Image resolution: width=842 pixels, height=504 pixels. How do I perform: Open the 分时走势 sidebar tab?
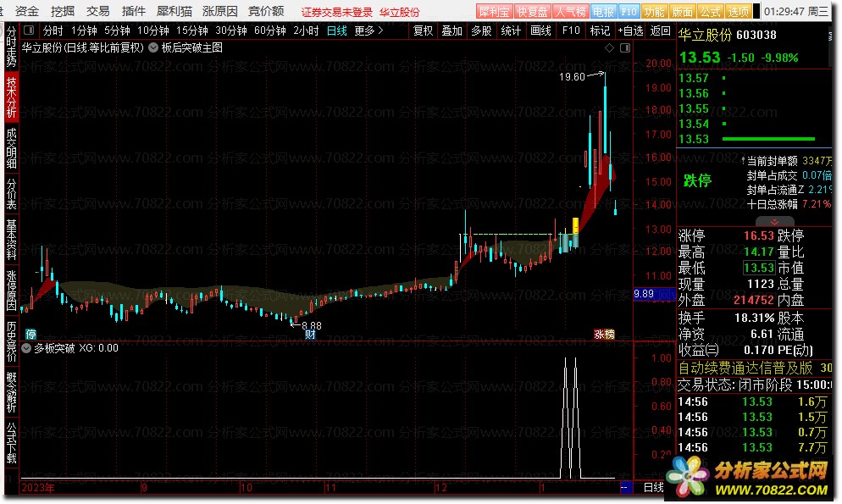pyautogui.click(x=11, y=47)
